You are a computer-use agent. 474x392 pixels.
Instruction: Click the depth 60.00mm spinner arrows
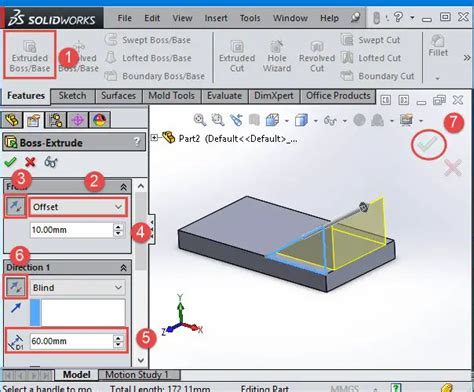tap(118, 341)
